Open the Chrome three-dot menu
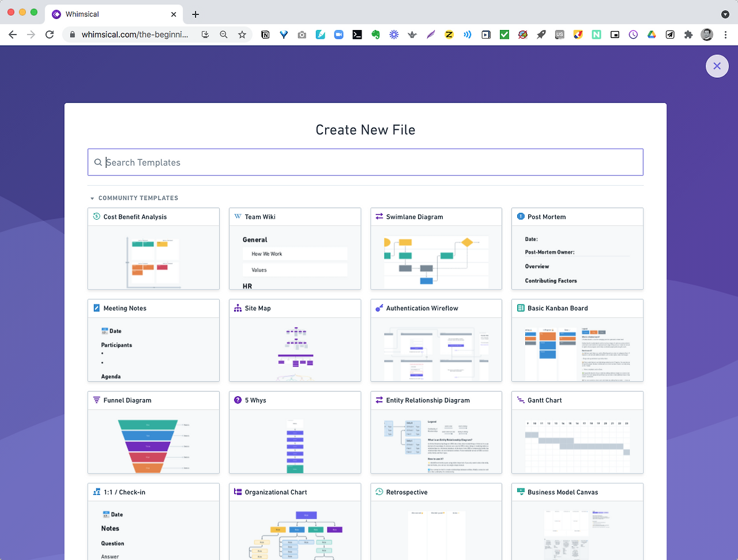Screen dimensions: 738x560 [725, 35]
